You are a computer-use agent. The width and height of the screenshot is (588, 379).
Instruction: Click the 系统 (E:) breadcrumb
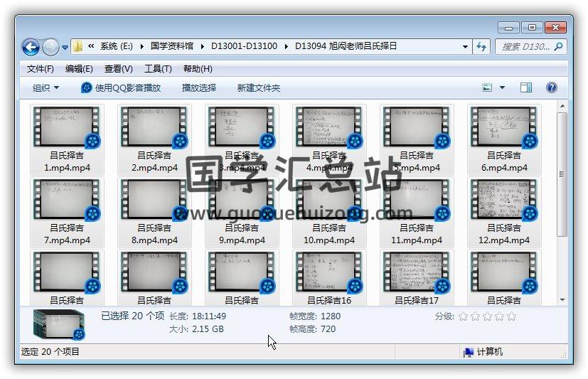pos(117,46)
